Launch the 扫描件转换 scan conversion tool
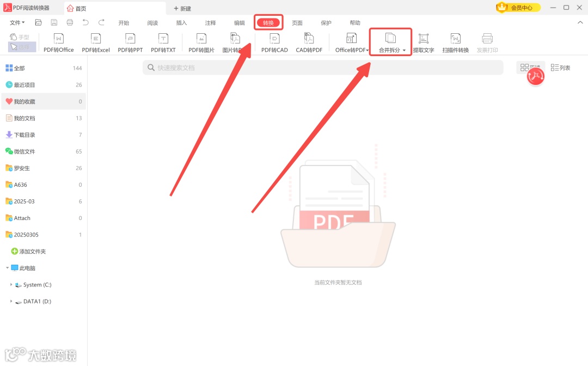Viewport: 588px width, 366px height. (455, 42)
